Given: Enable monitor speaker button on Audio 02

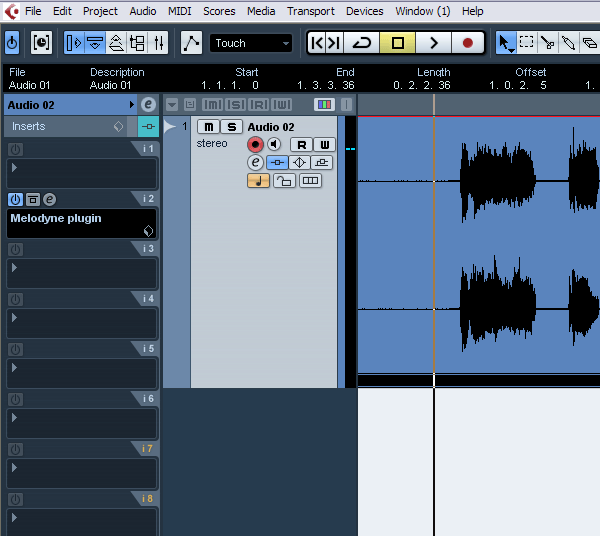Looking at the screenshot, I should pos(273,145).
